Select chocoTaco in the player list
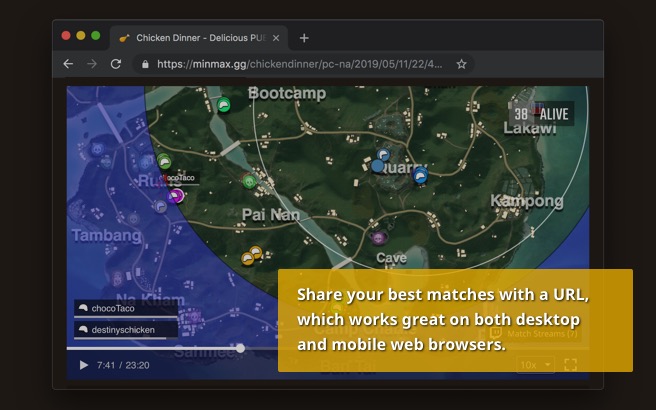 click(126, 309)
